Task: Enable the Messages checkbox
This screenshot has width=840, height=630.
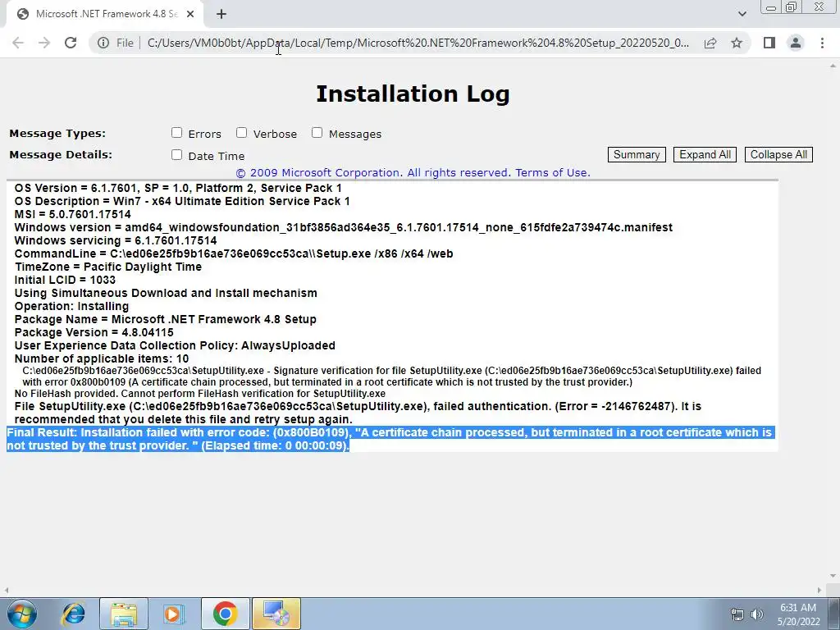Action: coord(317,132)
